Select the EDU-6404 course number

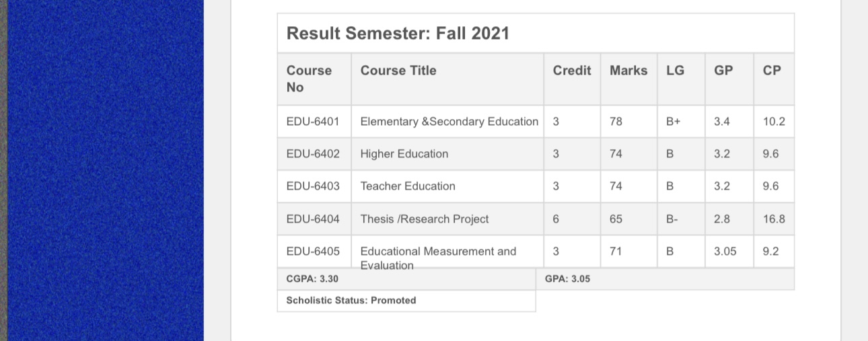click(313, 219)
